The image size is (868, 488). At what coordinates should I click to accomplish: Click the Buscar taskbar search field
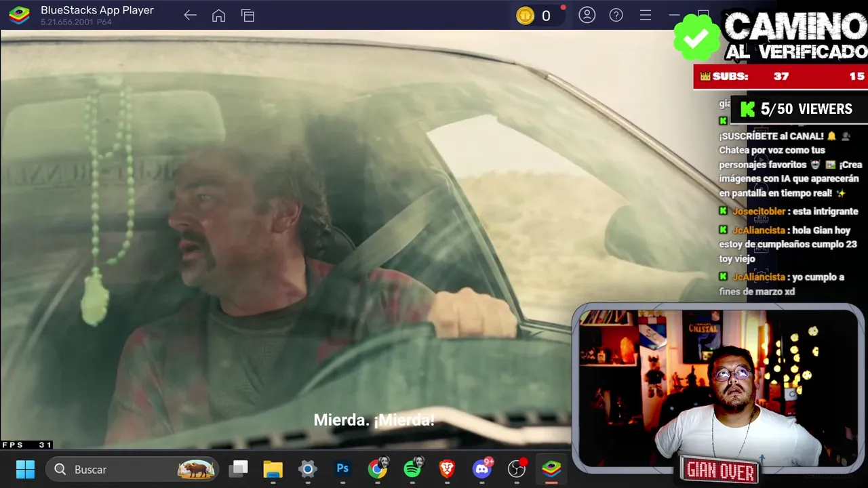133,469
